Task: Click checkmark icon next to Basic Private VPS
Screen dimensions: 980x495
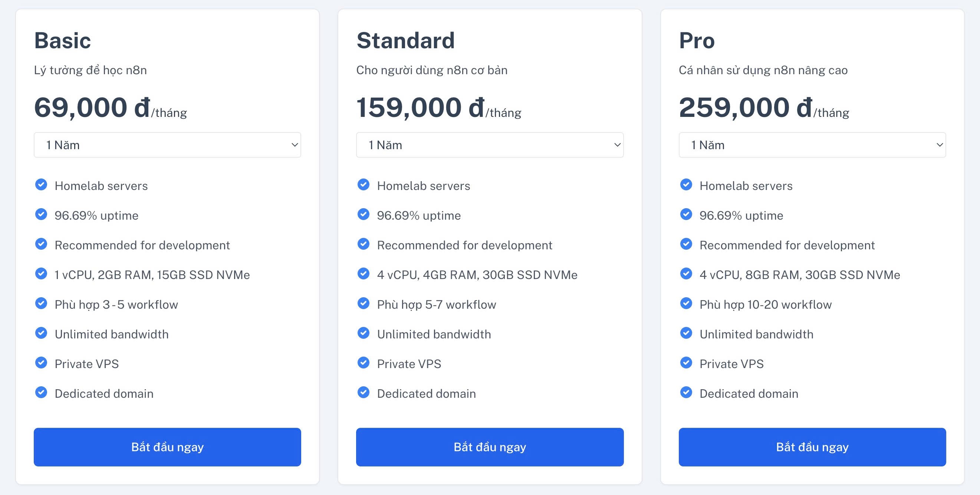Action: pos(41,363)
